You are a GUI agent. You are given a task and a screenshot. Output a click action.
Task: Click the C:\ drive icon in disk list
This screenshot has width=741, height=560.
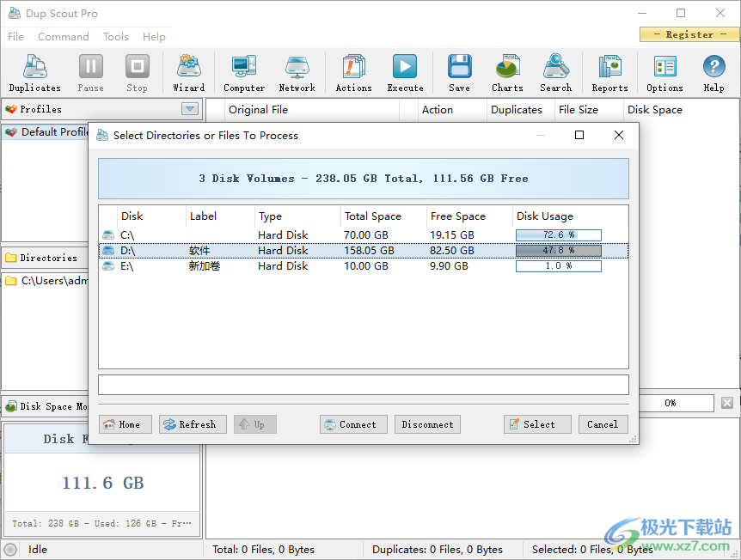point(108,234)
